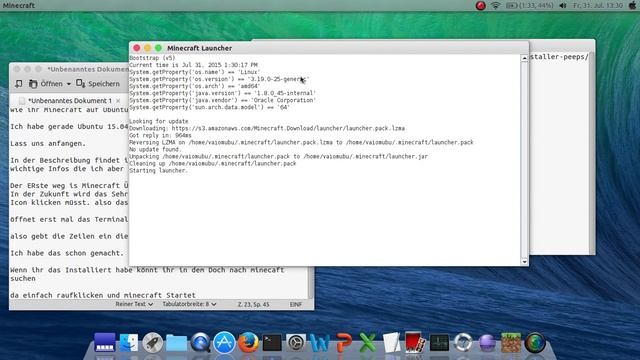
Task: Open the magnifier QuickTime-style dock icon
Action: tap(200, 342)
